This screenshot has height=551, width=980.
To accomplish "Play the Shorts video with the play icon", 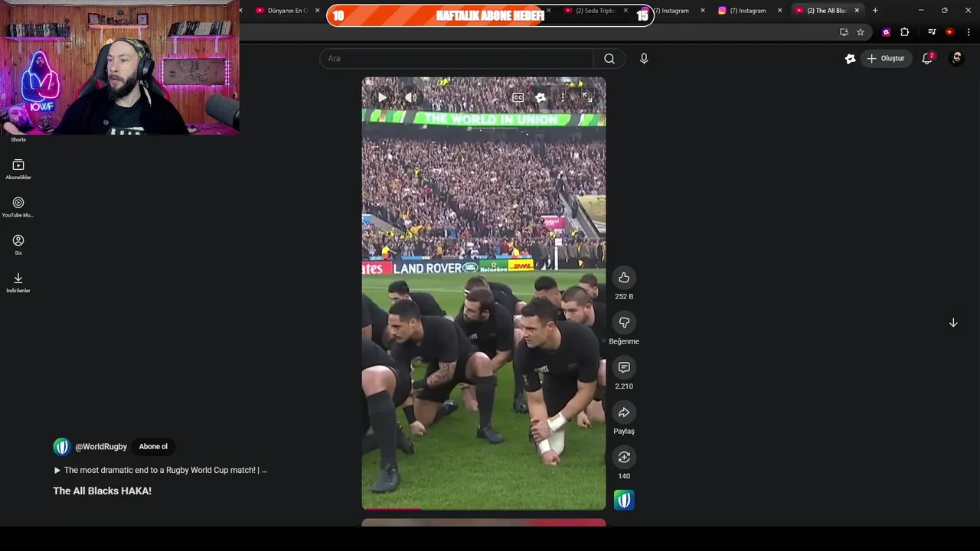I will (382, 97).
